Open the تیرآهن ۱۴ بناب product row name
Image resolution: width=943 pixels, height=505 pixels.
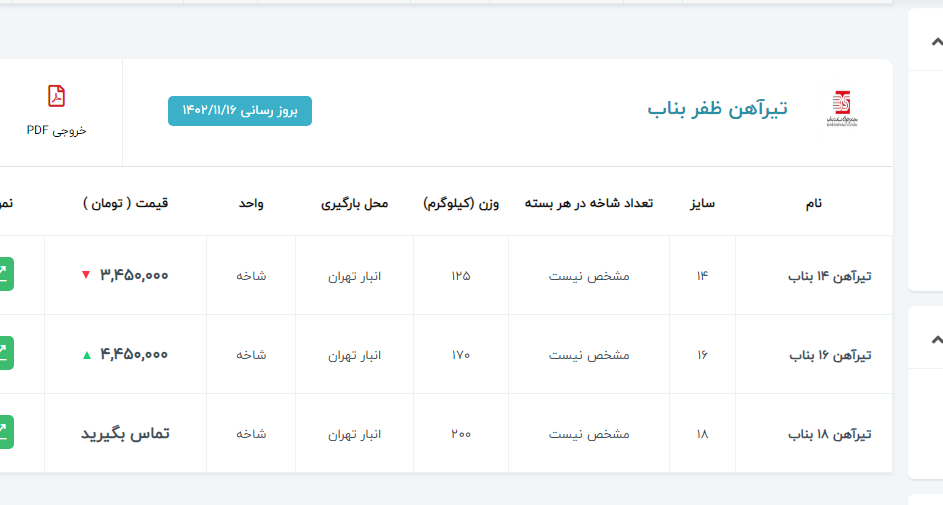click(830, 276)
